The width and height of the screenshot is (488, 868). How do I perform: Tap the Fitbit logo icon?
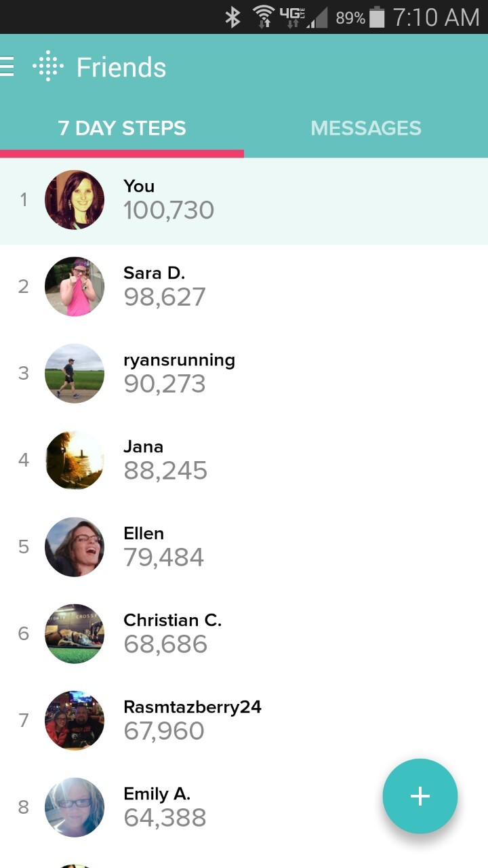tap(48, 66)
